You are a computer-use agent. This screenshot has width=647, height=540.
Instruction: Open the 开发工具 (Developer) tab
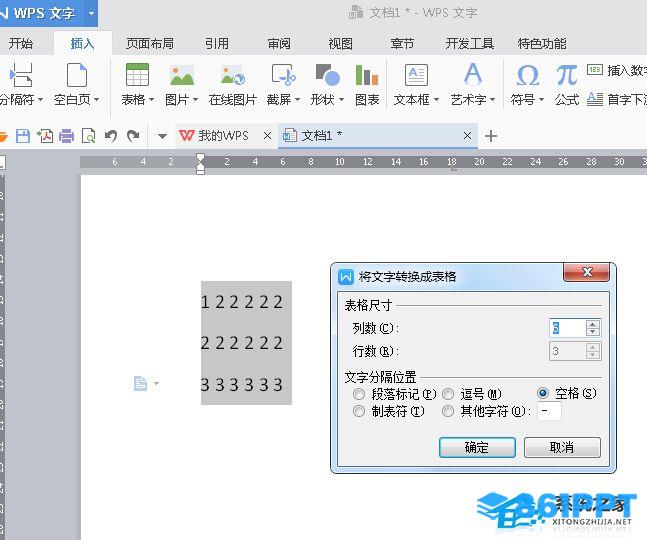[470, 43]
